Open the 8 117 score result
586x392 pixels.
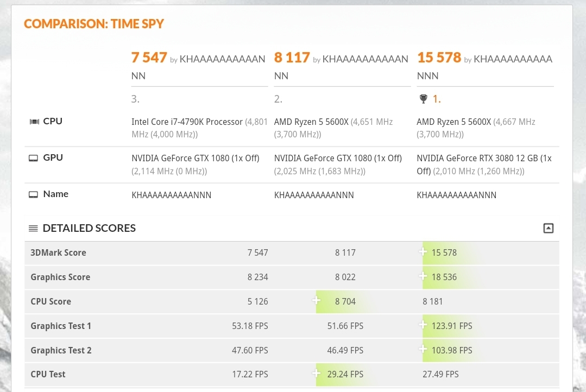(292, 58)
